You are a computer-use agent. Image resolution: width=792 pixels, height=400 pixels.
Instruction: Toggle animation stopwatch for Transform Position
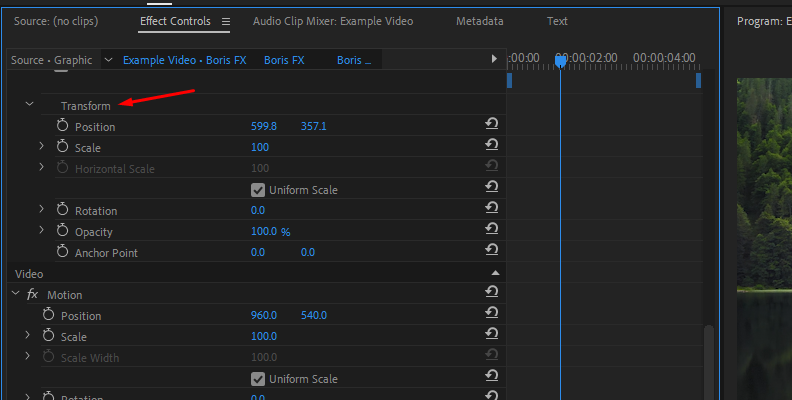tap(63, 126)
